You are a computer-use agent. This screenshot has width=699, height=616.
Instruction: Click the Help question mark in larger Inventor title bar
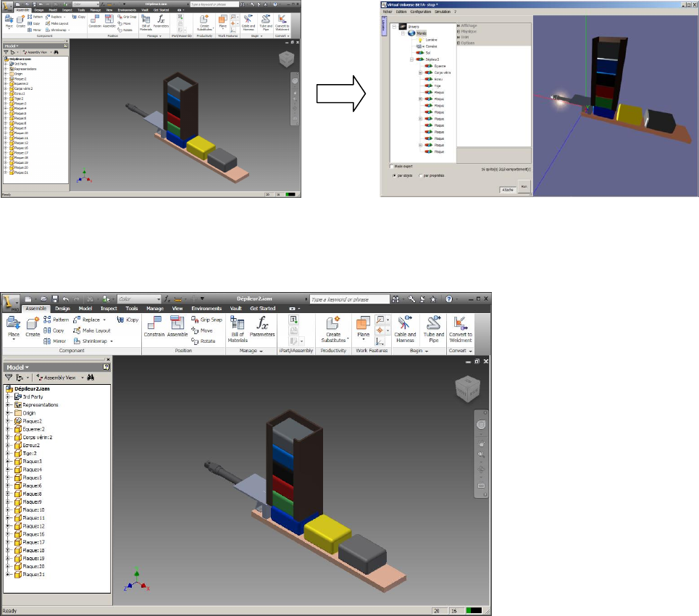pos(449,299)
